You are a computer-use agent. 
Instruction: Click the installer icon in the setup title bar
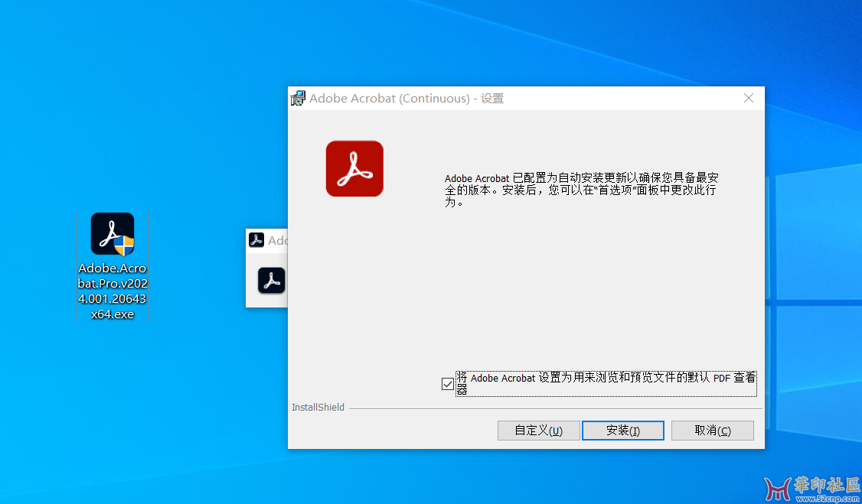tap(298, 98)
